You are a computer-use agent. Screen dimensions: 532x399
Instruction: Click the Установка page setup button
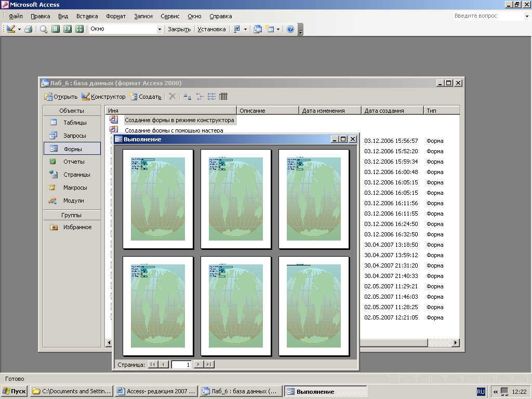(211, 29)
